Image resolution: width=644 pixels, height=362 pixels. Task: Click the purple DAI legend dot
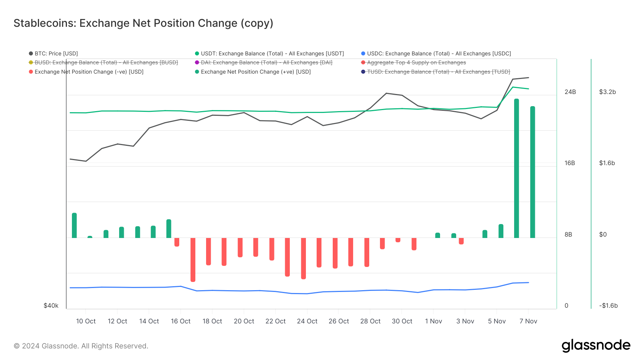[197, 63]
